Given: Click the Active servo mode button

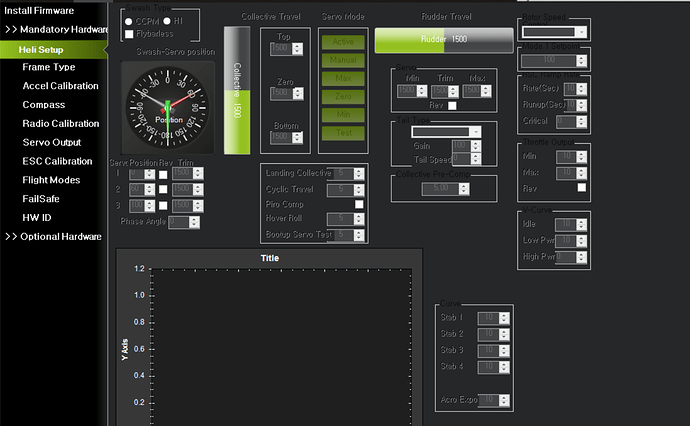Looking at the screenshot, I should pyautogui.click(x=343, y=42).
